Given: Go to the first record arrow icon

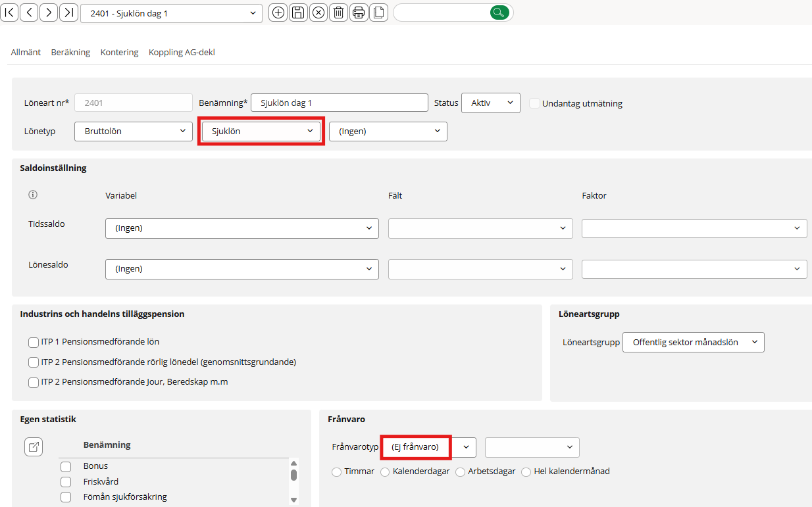Looking at the screenshot, I should [x=9, y=12].
